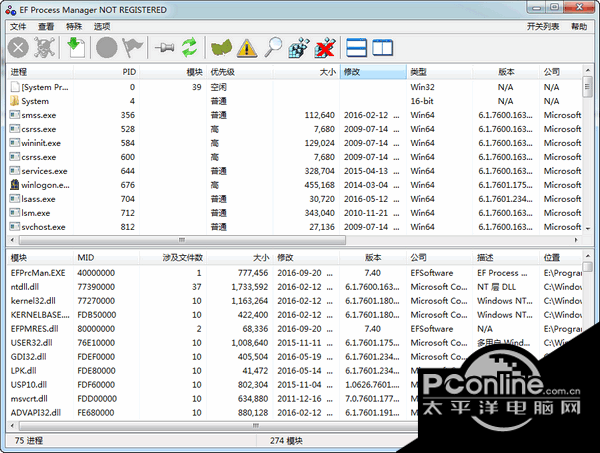600x453 pixels.
Task: Click the wininit.exe row icon
Action: 15,143
